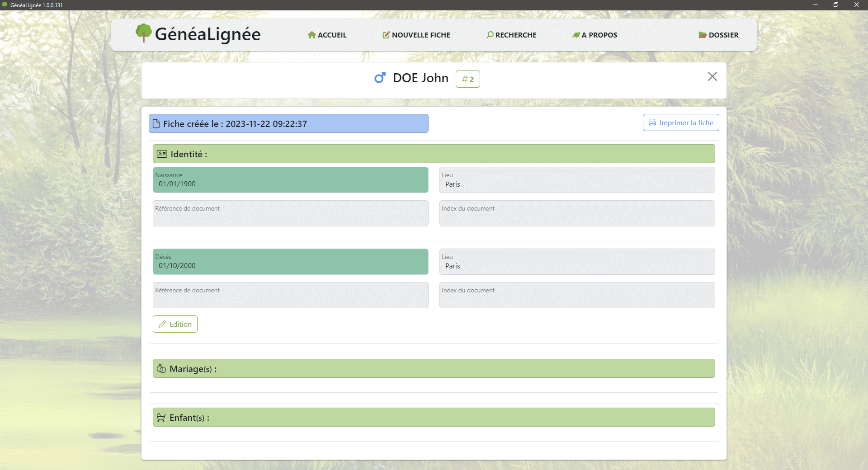Image resolution: width=868 pixels, height=470 pixels.
Task: Close the DOE John record with X
Action: click(712, 77)
